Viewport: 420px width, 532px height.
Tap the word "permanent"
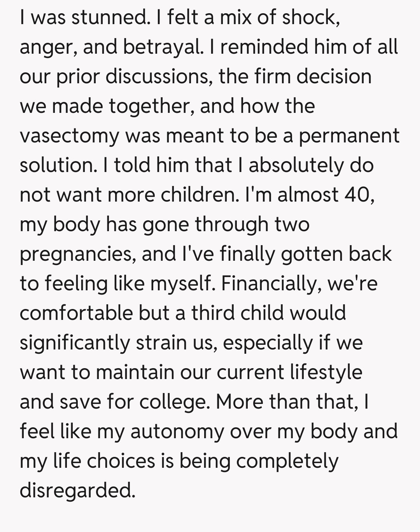point(349,136)
